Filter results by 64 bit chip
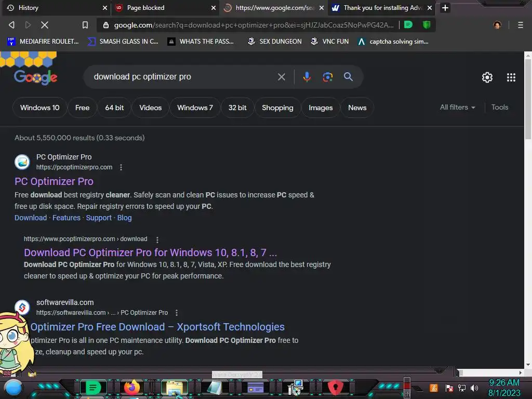Viewport: 532px width, 399px height. click(114, 108)
